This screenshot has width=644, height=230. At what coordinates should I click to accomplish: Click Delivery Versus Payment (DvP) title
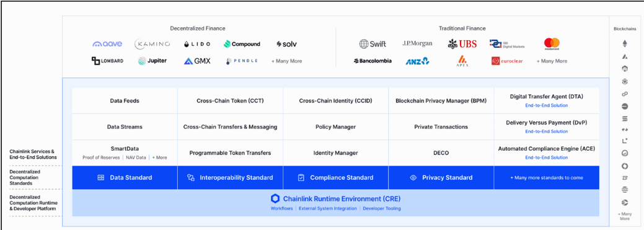(546, 123)
